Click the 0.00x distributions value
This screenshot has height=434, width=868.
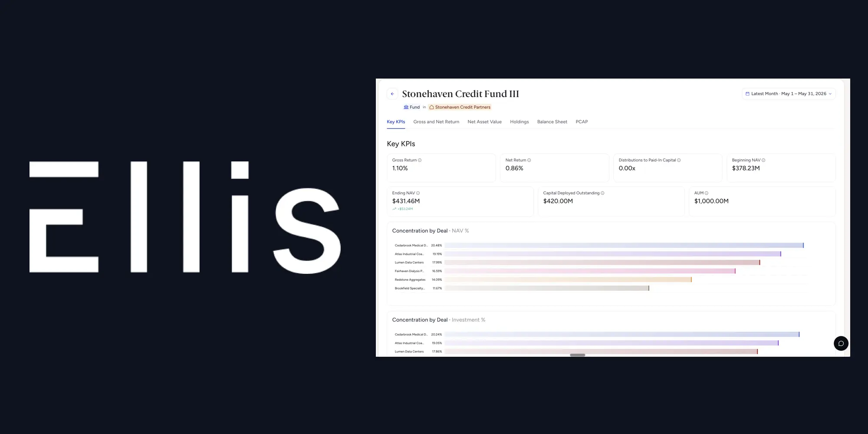[x=627, y=168]
